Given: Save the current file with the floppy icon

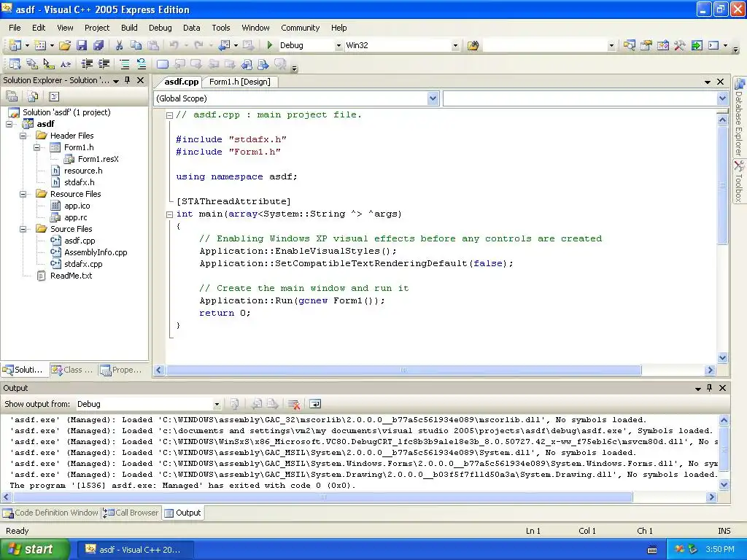Looking at the screenshot, I should pyautogui.click(x=82, y=45).
